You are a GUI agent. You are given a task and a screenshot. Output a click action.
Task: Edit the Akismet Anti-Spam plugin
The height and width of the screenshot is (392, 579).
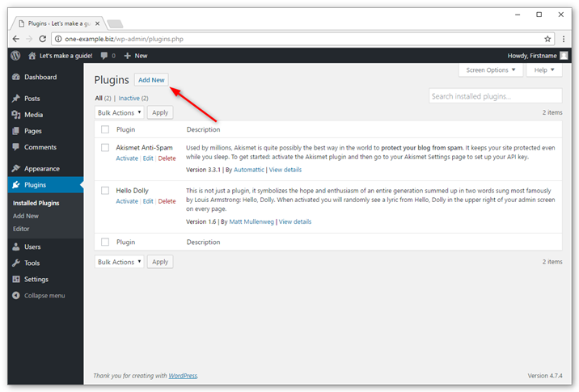coord(148,158)
